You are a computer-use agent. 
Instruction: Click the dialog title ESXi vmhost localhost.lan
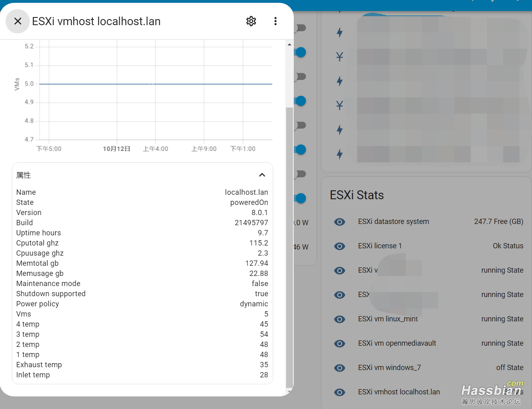point(96,21)
